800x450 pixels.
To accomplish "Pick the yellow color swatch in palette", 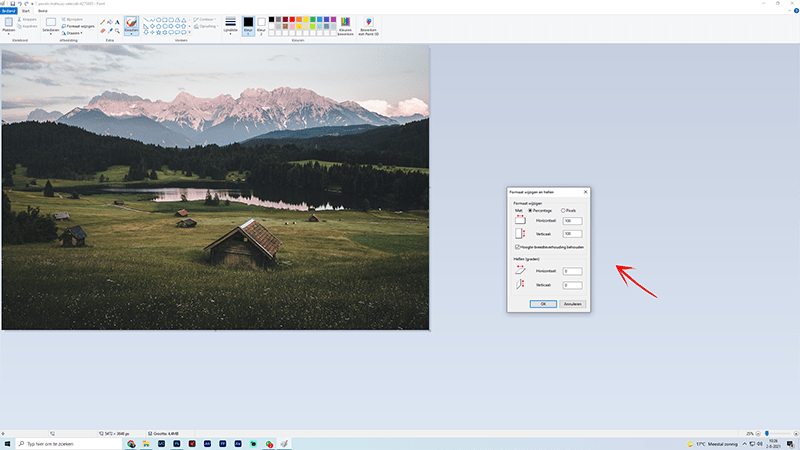I will click(x=306, y=19).
